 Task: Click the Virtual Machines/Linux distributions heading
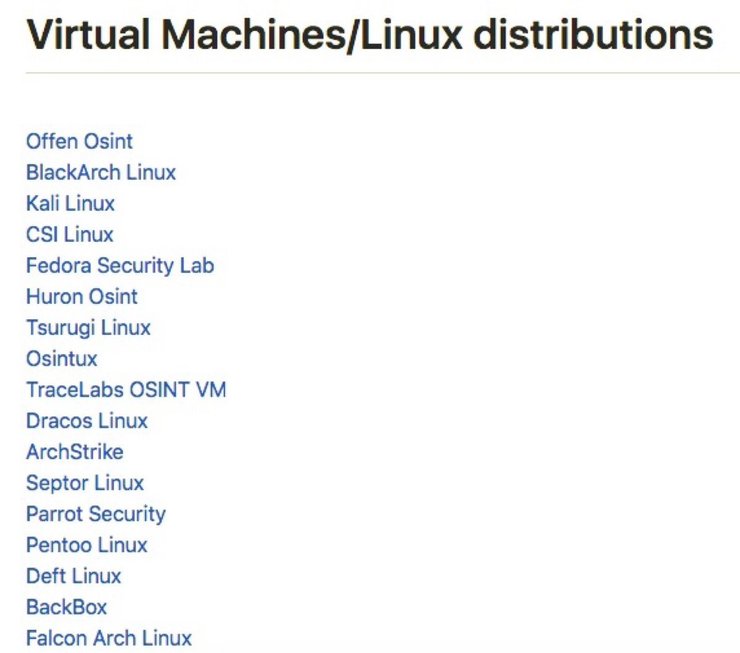(370, 35)
